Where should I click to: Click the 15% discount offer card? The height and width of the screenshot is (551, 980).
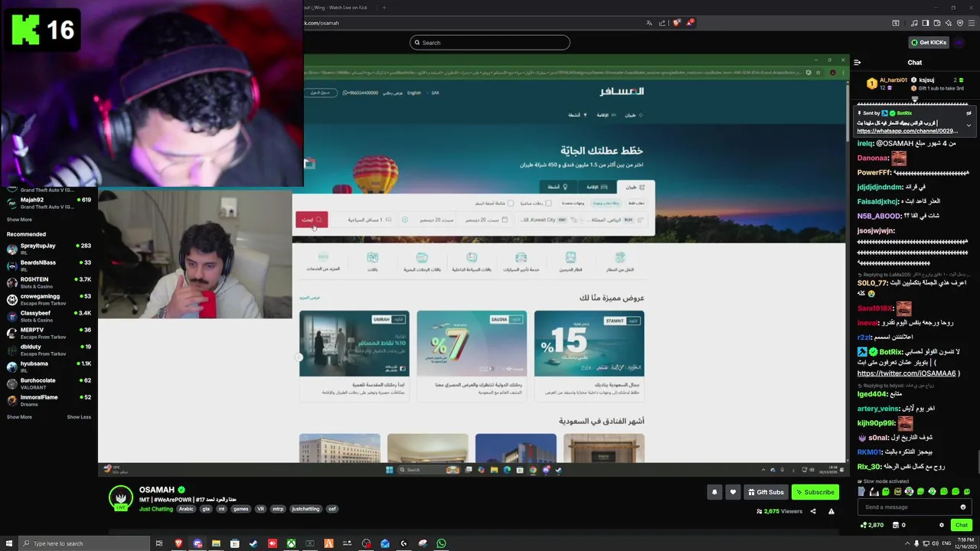589,354
